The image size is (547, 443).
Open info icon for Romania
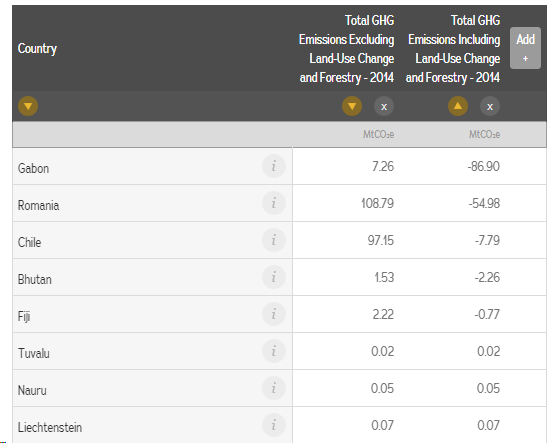click(274, 203)
